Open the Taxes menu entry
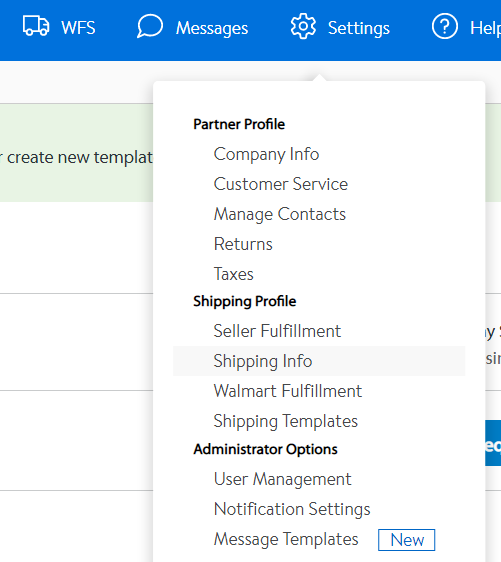 coord(233,274)
